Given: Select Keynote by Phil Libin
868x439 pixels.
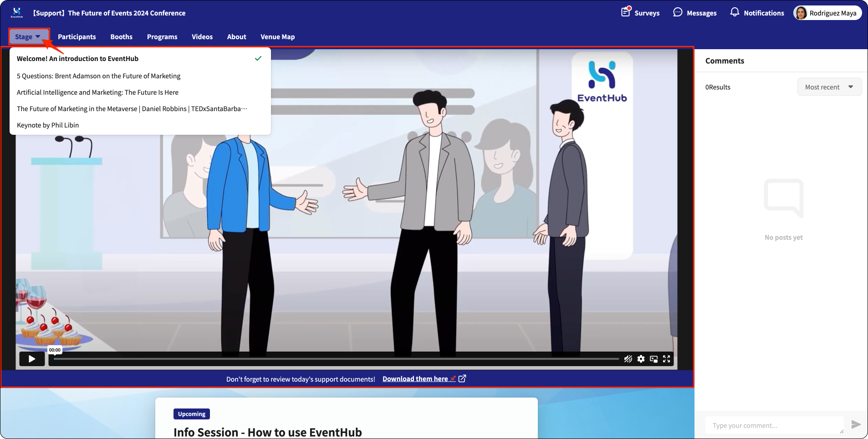Looking at the screenshot, I should click(x=140, y=125).
